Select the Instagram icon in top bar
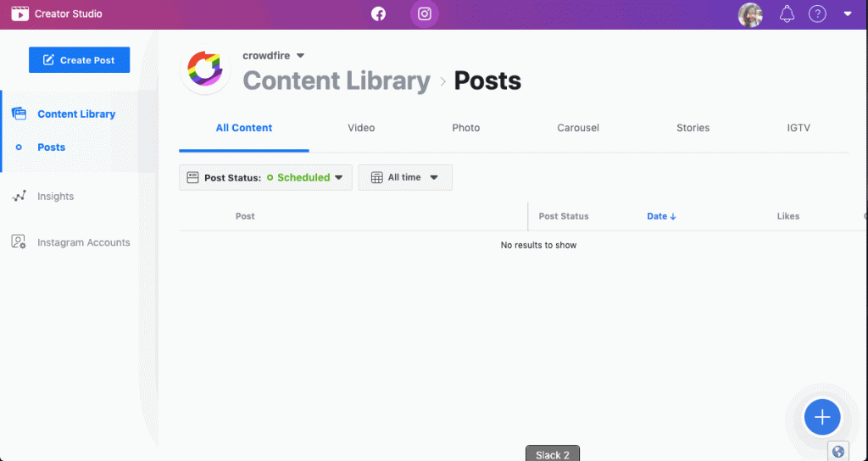This screenshot has width=868, height=461. coord(425,14)
